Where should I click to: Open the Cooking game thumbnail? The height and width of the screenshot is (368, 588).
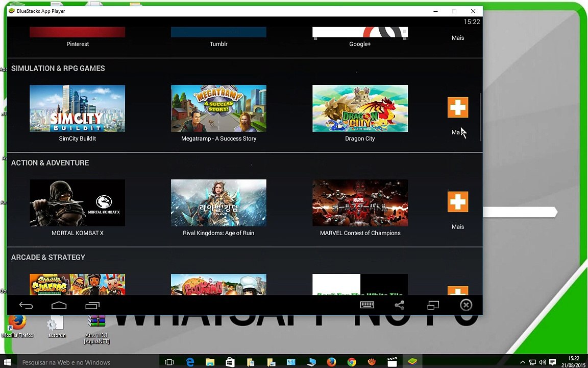[x=218, y=284]
